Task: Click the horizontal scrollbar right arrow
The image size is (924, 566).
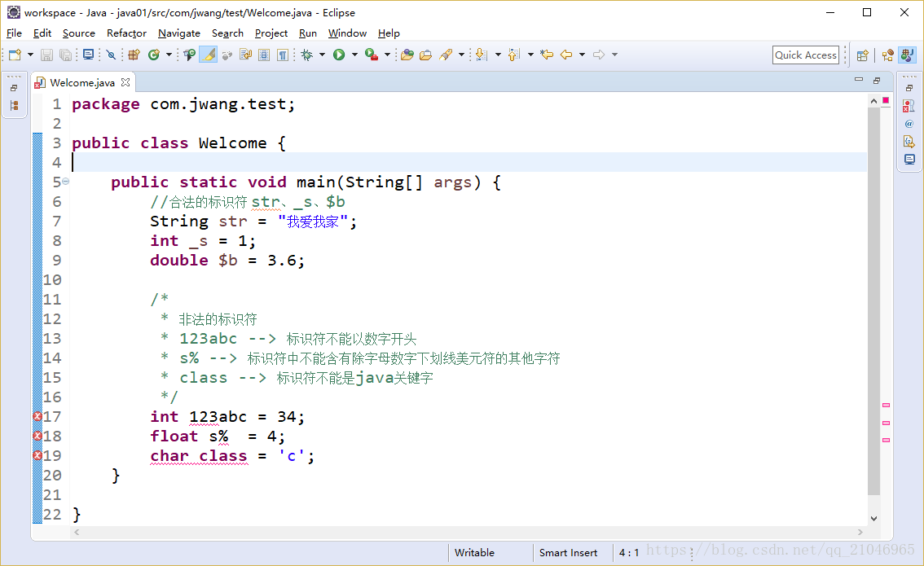Action: [860, 533]
